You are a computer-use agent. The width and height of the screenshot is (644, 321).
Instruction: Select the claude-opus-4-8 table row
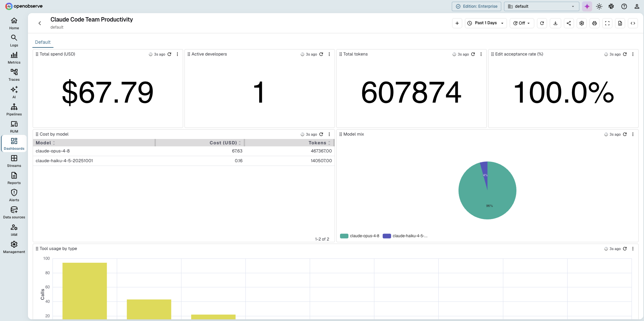click(183, 151)
